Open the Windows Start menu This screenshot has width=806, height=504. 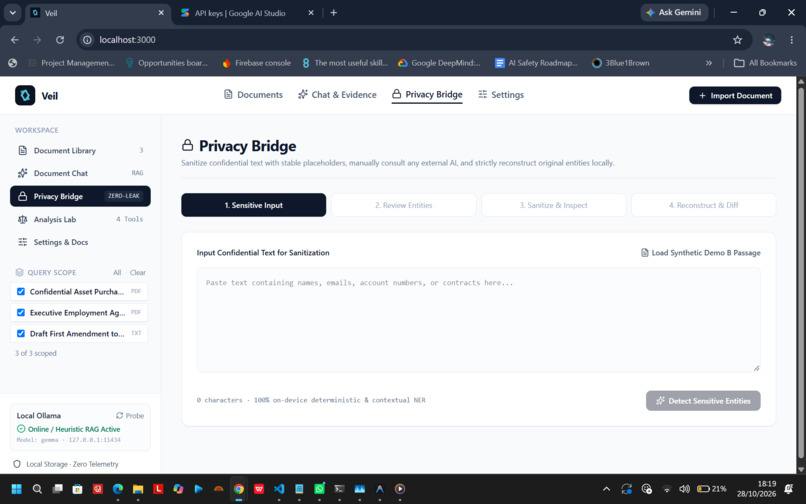point(16,489)
